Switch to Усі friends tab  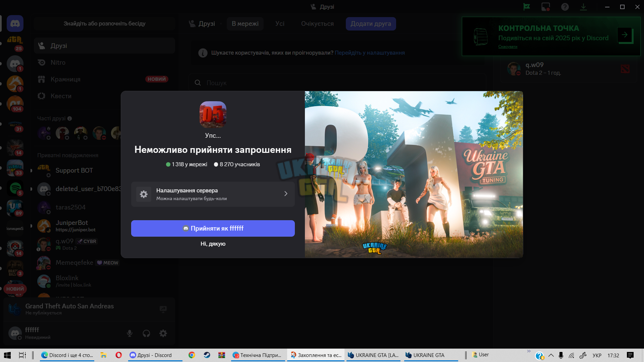coord(280,24)
